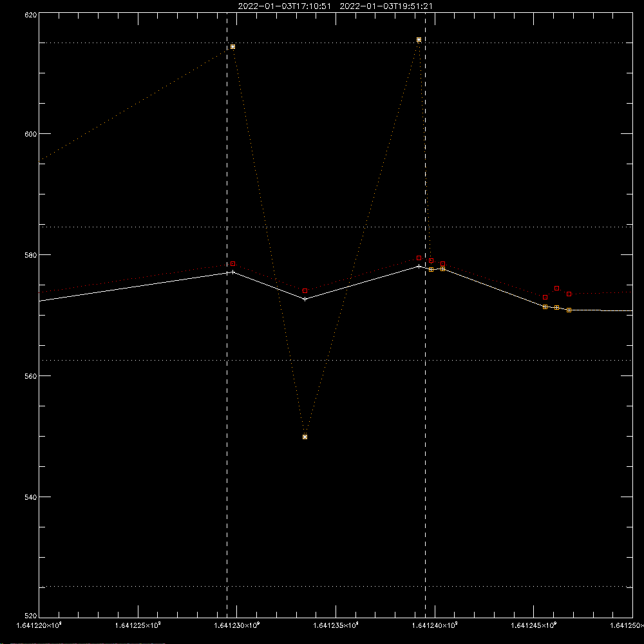
Task: Click the x-axis label 1.641220×10⁹
Action: click(x=39, y=625)
